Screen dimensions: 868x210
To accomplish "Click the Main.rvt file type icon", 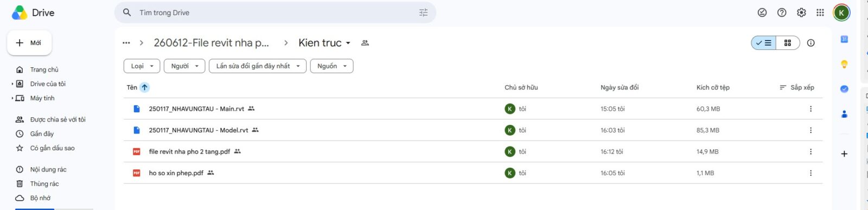I will click(x=137, y=109).
